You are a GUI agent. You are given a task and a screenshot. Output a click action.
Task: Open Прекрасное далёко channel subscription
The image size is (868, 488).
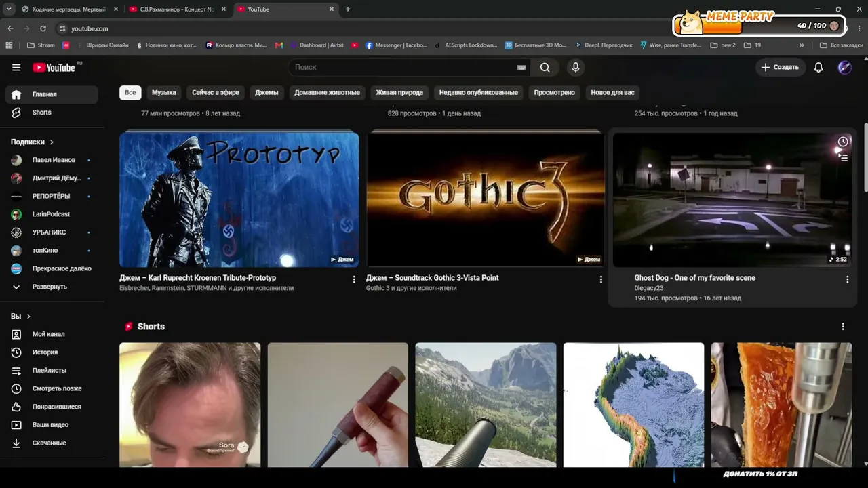click(52, 268)
